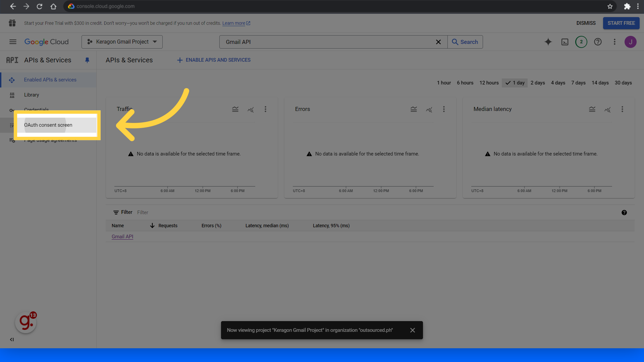The height and width of the screenshot is (362, 644).
Task: Click the START FREE button
Action: tap(621, 23)
